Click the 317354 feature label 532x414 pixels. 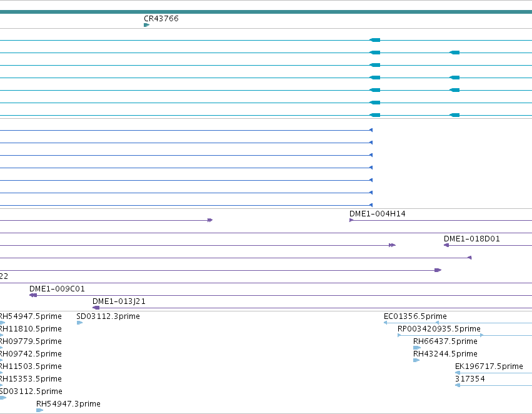(x=469, y=379)
